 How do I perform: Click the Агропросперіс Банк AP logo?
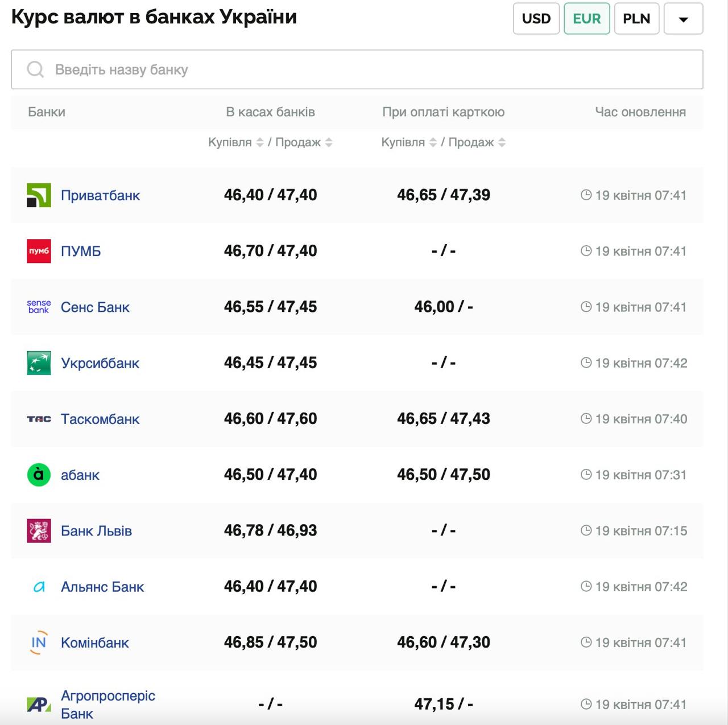point(39,705)
